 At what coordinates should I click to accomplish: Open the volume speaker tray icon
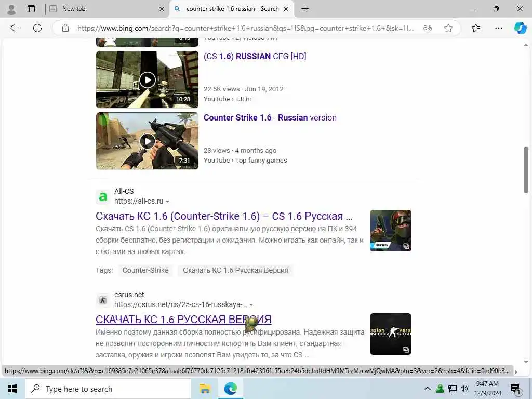click(464, 389)
